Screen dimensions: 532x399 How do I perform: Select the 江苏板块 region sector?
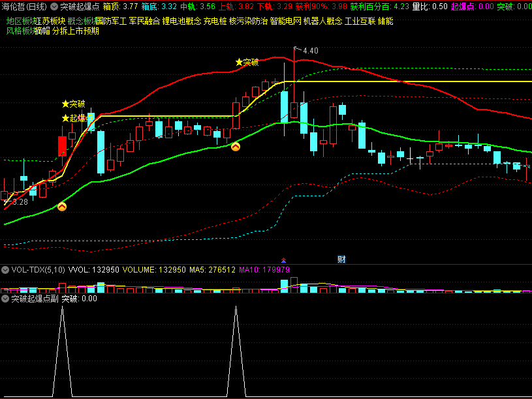click(x=50, y=22)
